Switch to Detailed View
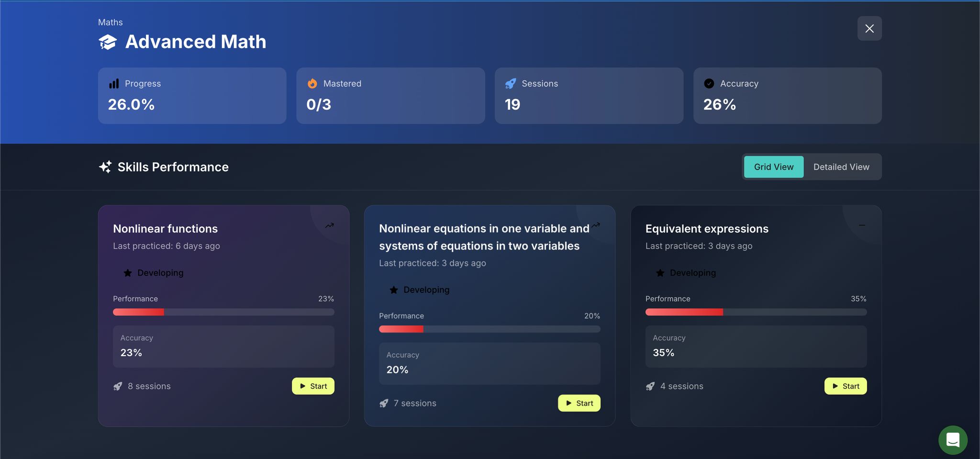This screenshot has height=459, width=980. tap(841, 167)
